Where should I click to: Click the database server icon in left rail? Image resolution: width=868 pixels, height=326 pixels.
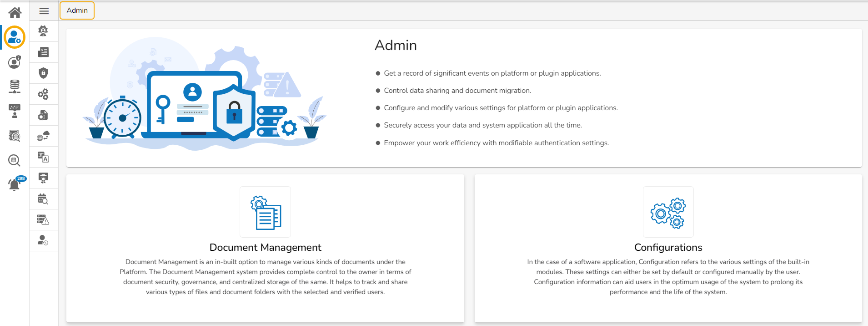click(15, 86)
